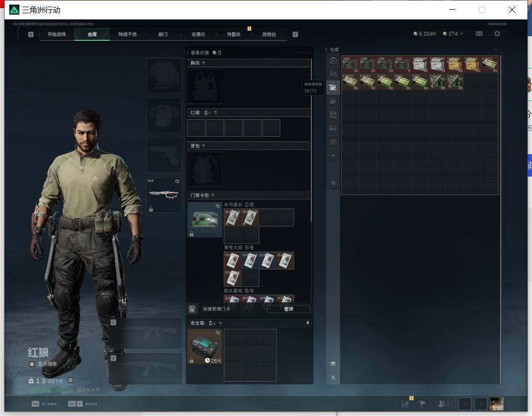
Task: Add a new stash container with plus
Action: click(x=333, y=156)
